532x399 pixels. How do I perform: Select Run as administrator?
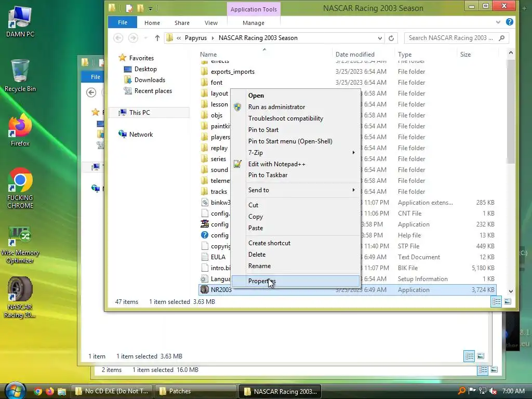point(276,107)
